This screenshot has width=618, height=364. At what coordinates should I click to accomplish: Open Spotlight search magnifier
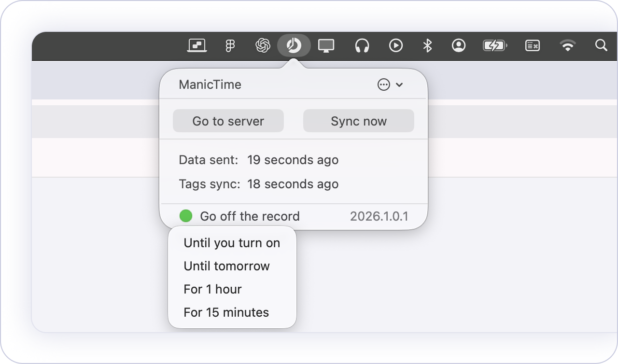coord(601,45)
